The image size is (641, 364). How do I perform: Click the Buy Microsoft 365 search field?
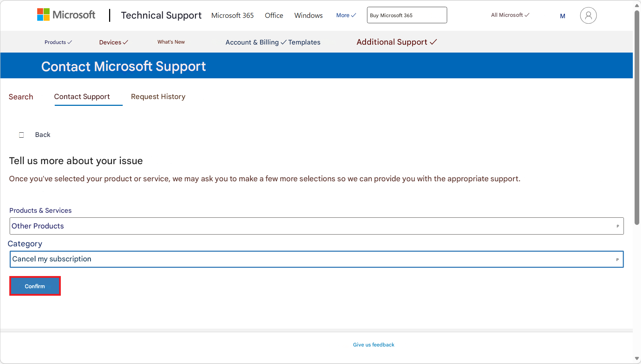(x=406, y=15)
